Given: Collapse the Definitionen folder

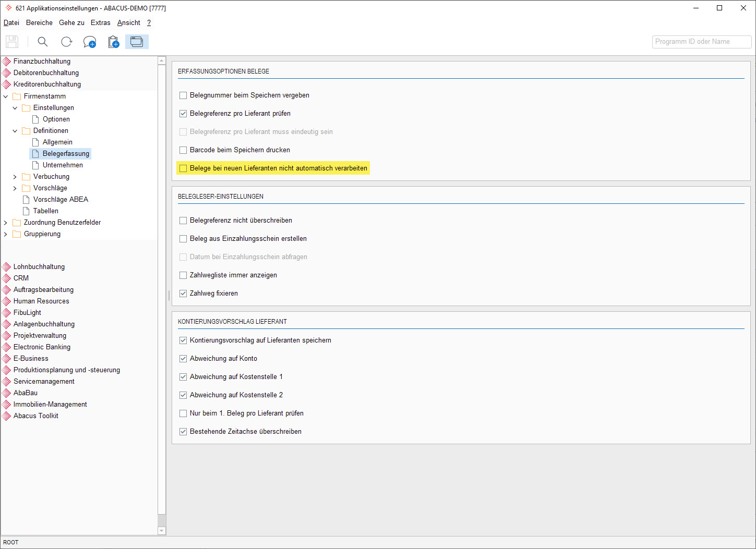Looking at the screenshot, I should 15,131.
